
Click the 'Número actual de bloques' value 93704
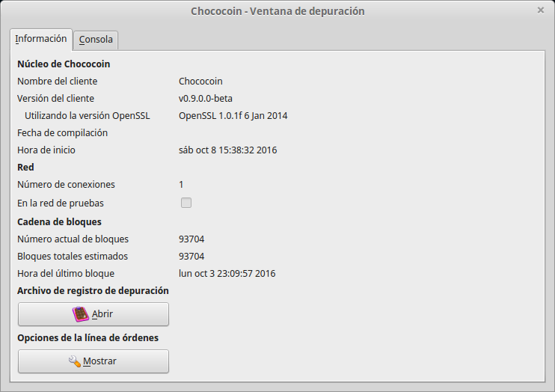(x=191, y=239)
